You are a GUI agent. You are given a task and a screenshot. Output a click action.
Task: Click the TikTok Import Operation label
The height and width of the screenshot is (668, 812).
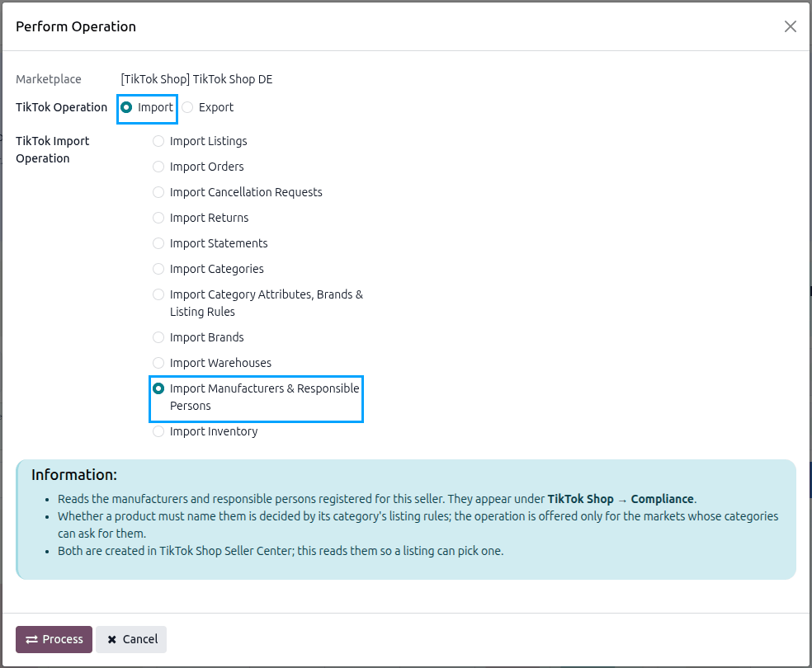[53, 149]
